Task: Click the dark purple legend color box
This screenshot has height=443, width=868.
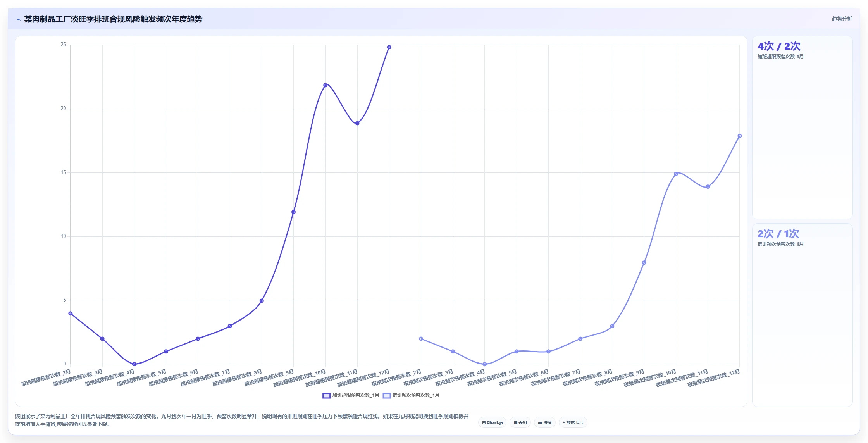Action: pos(326,395)
